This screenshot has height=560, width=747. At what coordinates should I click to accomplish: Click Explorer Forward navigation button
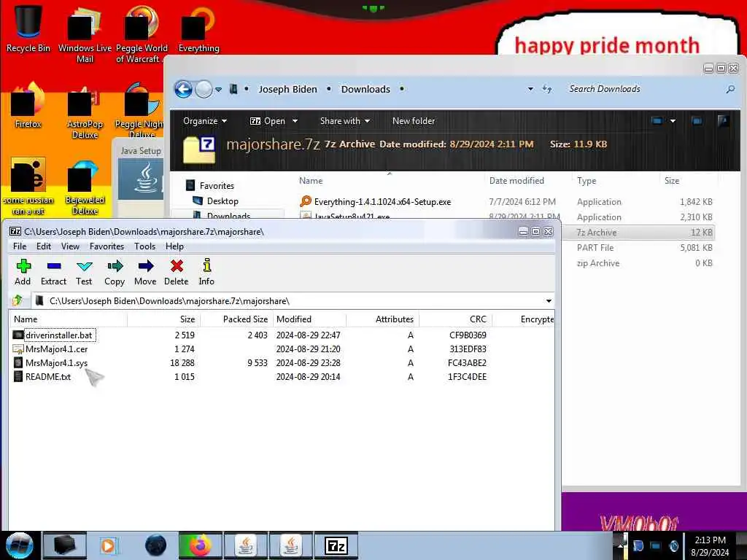[x=204, y=89]
